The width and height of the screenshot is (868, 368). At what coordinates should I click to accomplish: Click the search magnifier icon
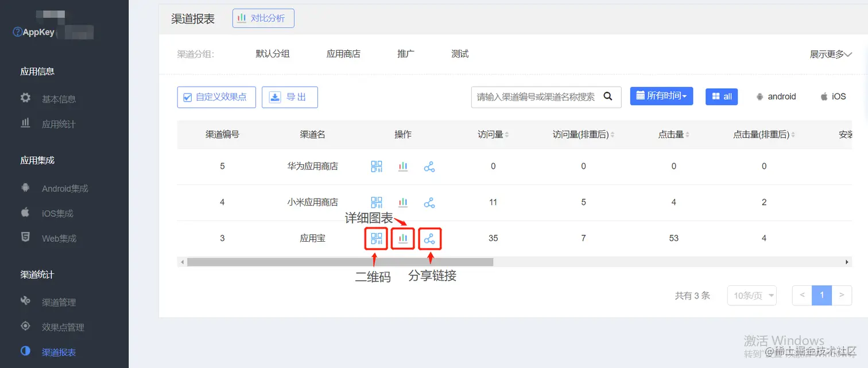point(608,96)
